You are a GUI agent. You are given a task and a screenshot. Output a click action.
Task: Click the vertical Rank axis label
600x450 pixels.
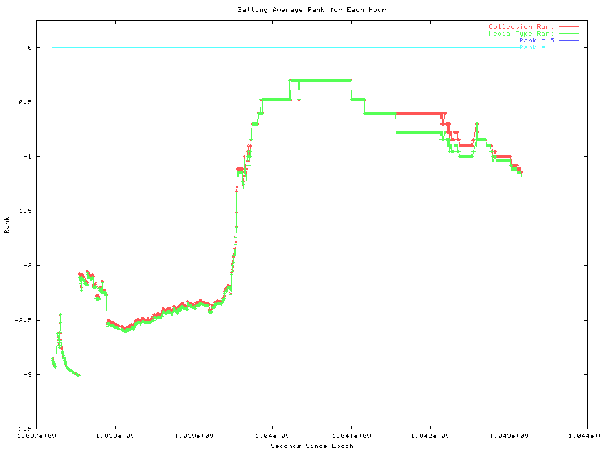point(8,227)
